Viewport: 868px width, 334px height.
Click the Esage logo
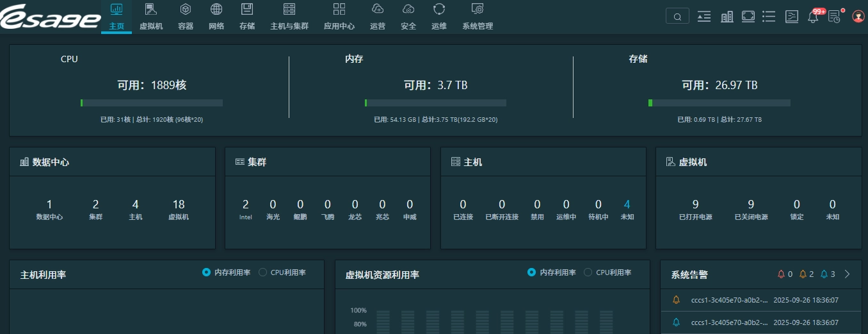(x=50, y=17)
